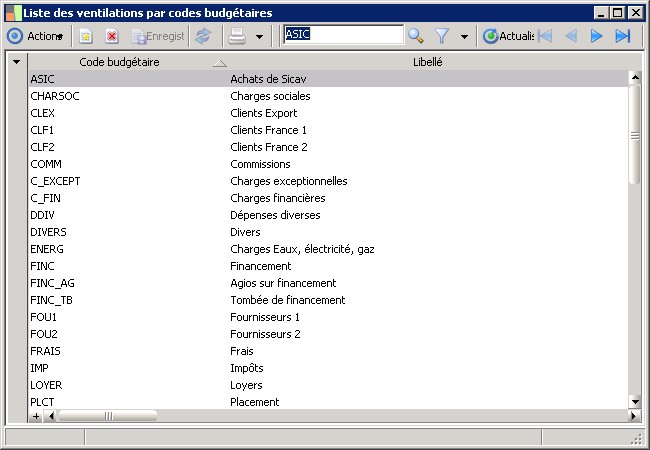Jump to the last record
650x450 pixels.
(x=622, y=36)
